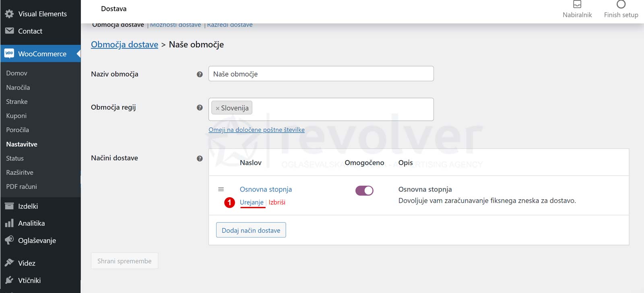Switch to Razredi dostave tab
Image resolution: width=644 pixels, height=293 pixels.
coord(230,25)
